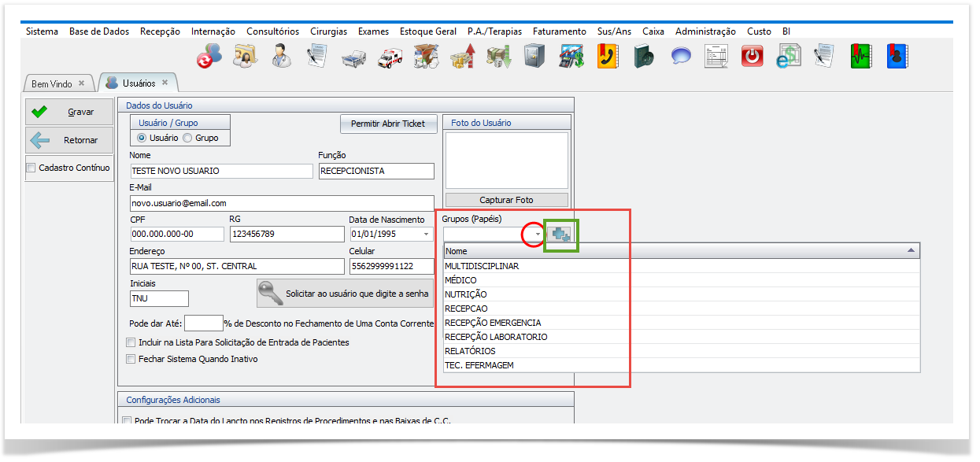Enable the Cadastro Contínuo checkbox
980x462 pixels.
click(x=31, y=168)
